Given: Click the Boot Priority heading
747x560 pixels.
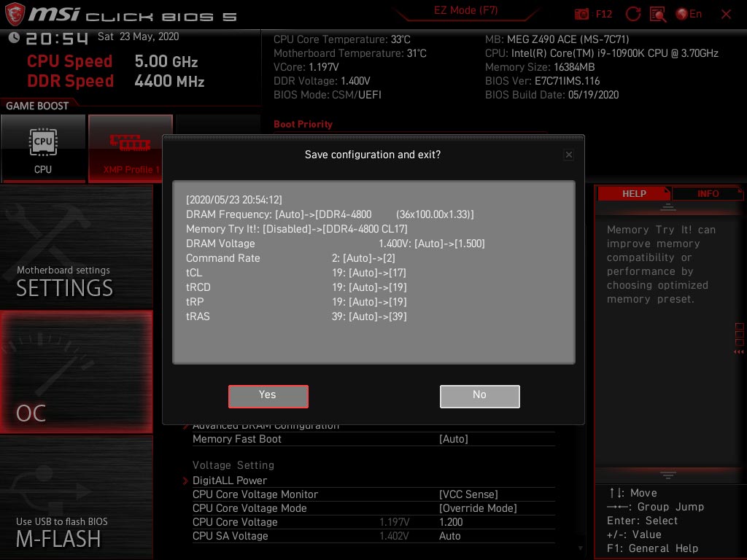Looking at the screenshot, I should (x=303, y=124).
